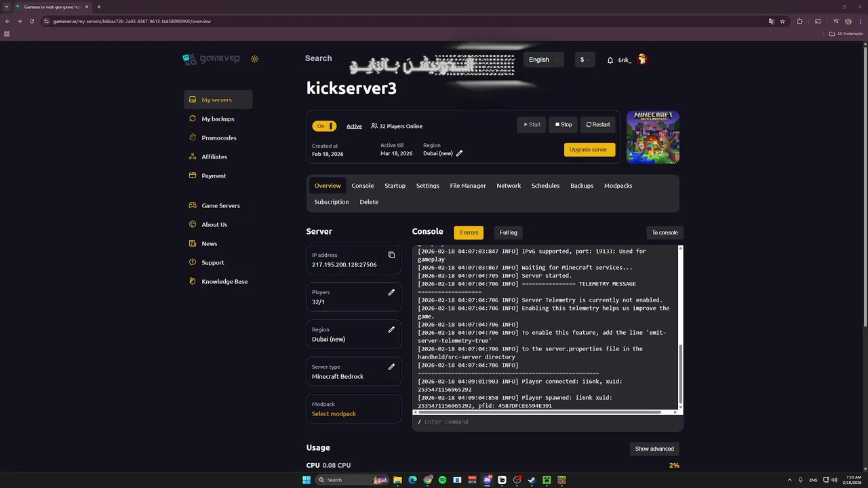Click the Minecraft game cover thumbnail

653,138
